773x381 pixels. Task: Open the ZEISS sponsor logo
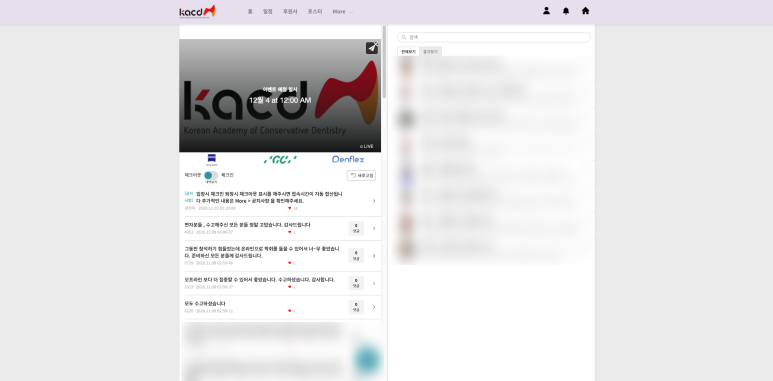tap(211, 159)
